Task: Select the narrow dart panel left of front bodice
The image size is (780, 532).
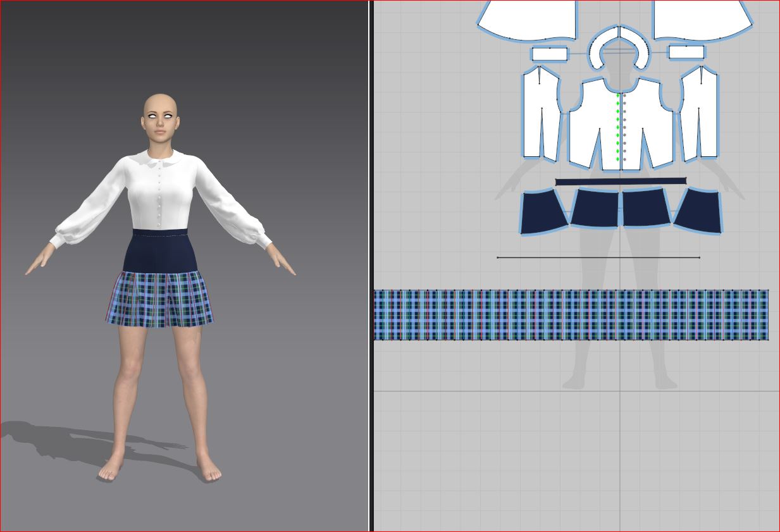Action: point(541,113)
